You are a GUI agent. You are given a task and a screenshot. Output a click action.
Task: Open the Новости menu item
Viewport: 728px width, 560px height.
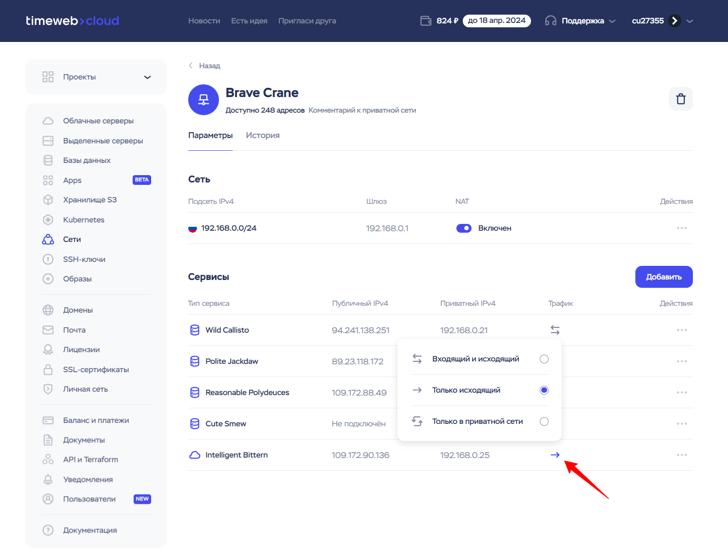pyautogui.click(x=204, y=21)
